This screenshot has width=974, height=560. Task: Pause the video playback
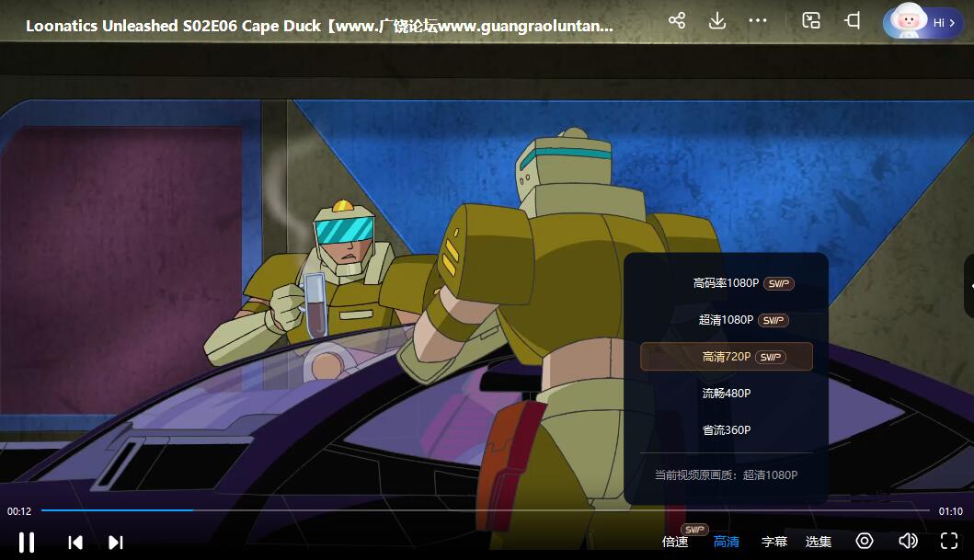(26, 542)
